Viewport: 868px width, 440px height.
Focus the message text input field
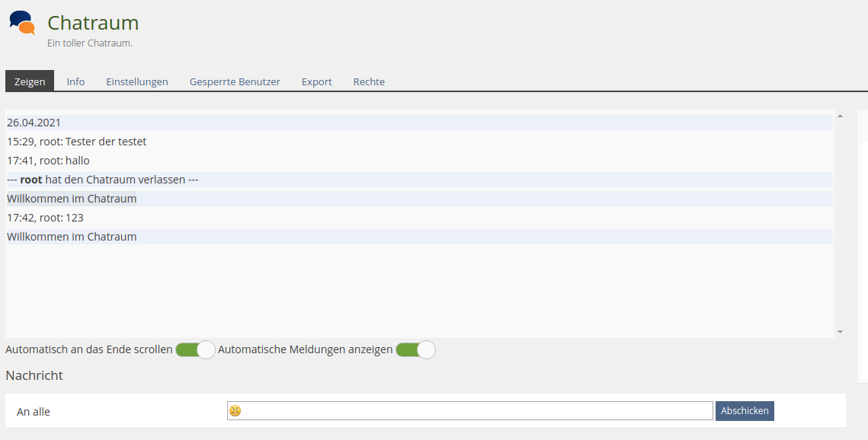[476, 411]
